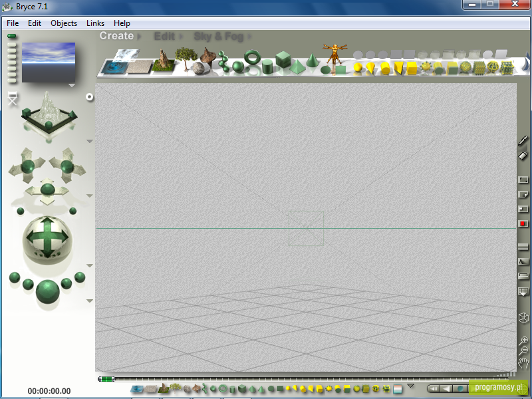Toggle the background paper icon
This screenshot has width=532, height=399.
pos(523,194)
